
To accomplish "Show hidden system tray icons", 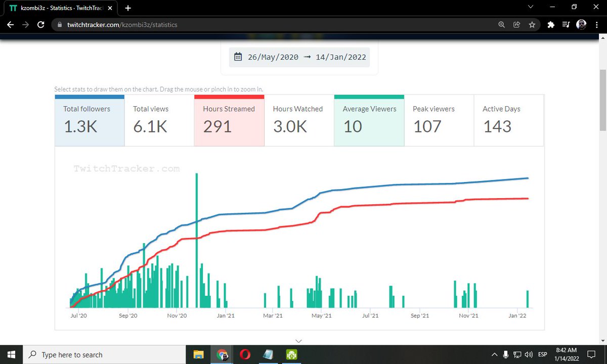I will click(x=494, y=354).
